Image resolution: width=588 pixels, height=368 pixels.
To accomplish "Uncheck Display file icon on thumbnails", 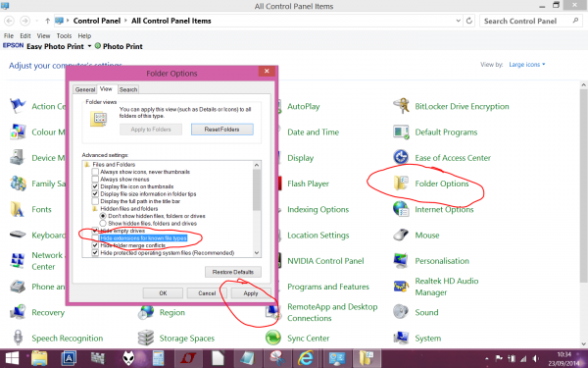I will 95,186.
